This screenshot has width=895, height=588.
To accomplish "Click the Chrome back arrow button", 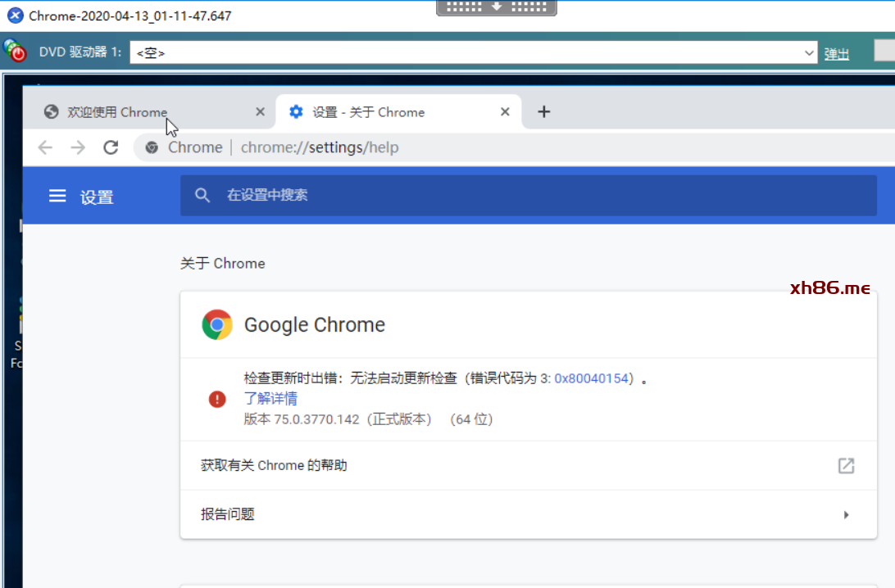I will pos(45,147).
